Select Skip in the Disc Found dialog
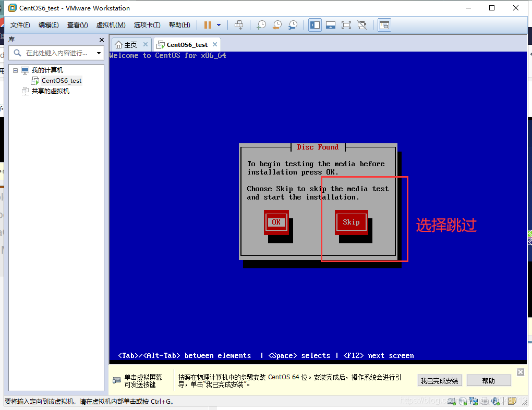532x410 pixels. coord(351,222)
